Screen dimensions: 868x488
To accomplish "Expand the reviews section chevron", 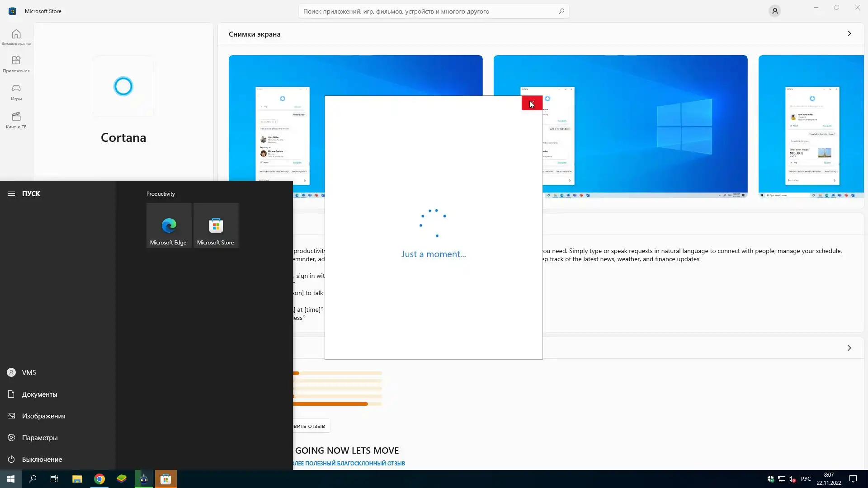I will coord(849,348).
